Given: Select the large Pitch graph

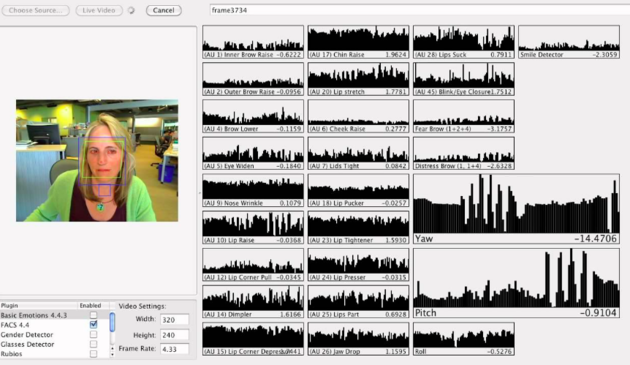Looking at the screenshot, I should point(516,283).
